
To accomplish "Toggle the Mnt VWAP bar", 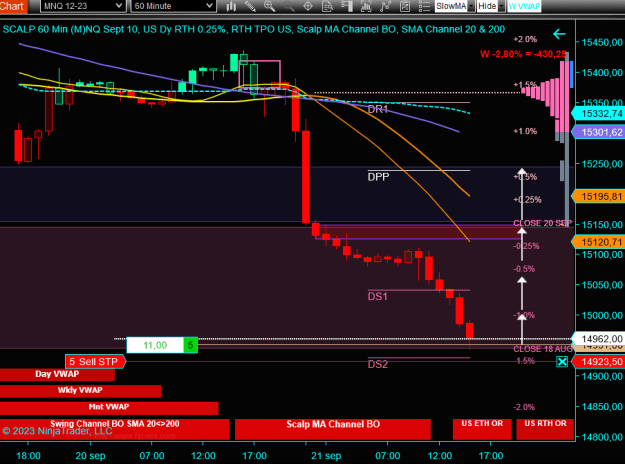I will coord(109,407).
